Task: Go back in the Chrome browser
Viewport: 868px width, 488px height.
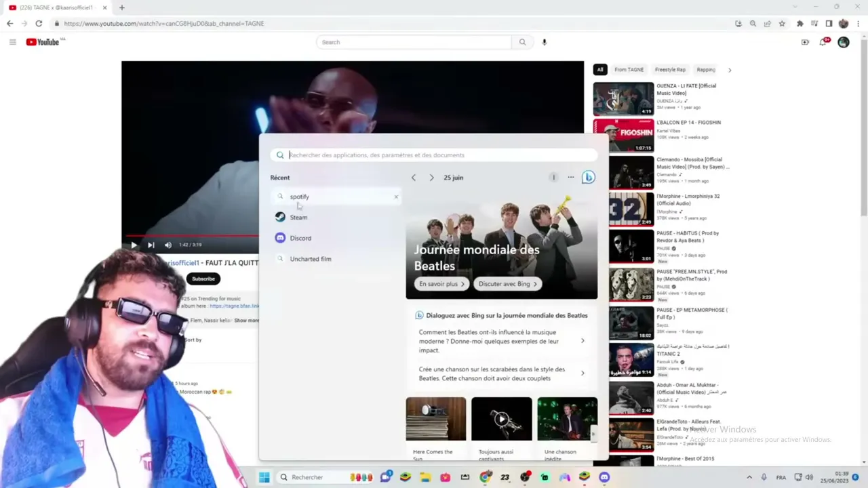Action: [9, 24]
